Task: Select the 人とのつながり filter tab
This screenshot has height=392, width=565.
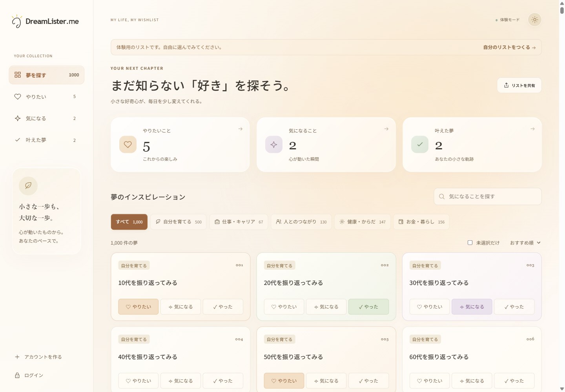Action: click(301, 222)
